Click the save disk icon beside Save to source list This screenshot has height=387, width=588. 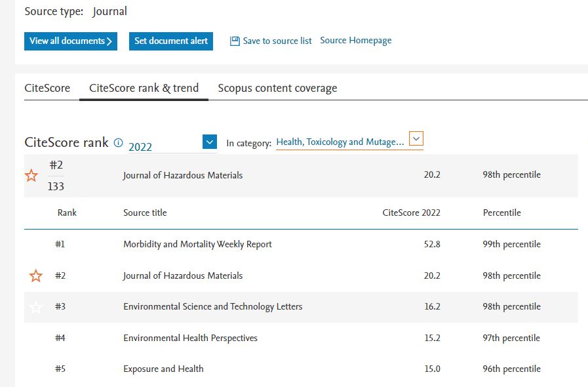[235, 41]
